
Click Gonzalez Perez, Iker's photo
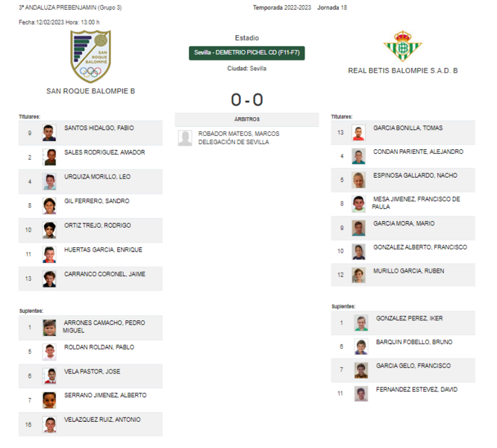361,323
